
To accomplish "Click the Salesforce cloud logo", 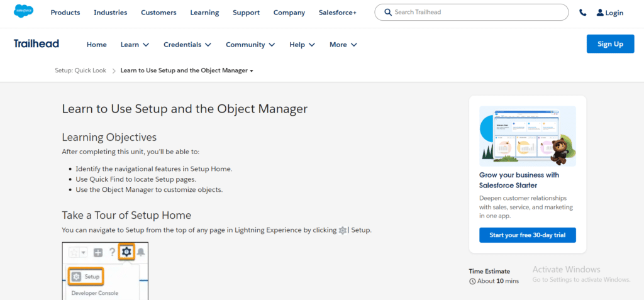I will click(x=23, y=11).
